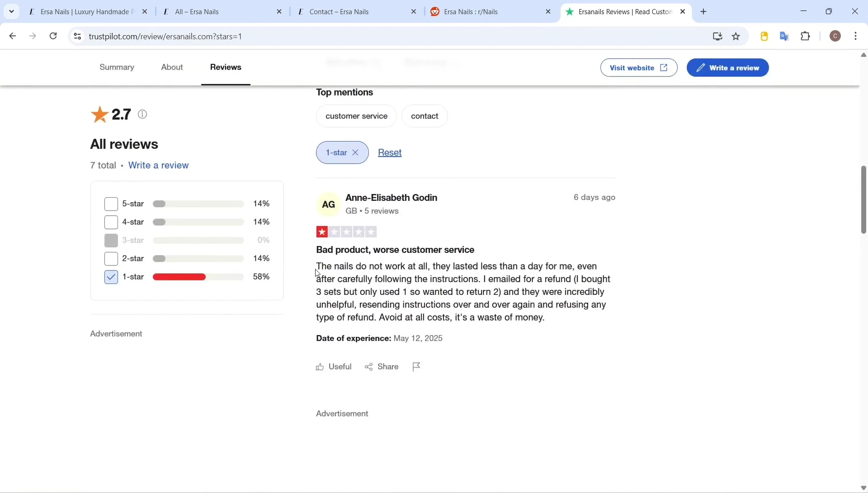Click the Write a review link under All reviews
This screenshot has height=493, width=868.
pyautogui.click(x=158, y=166)
